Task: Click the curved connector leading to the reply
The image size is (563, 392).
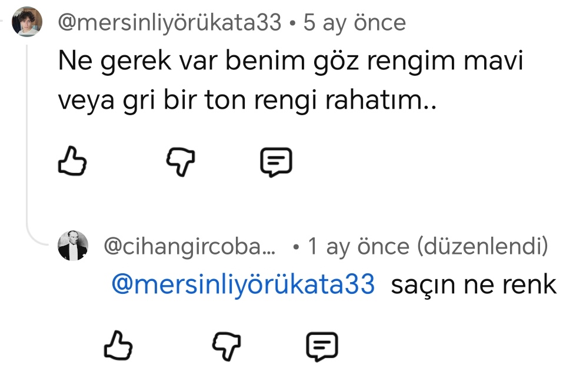Action: [36, 239]
